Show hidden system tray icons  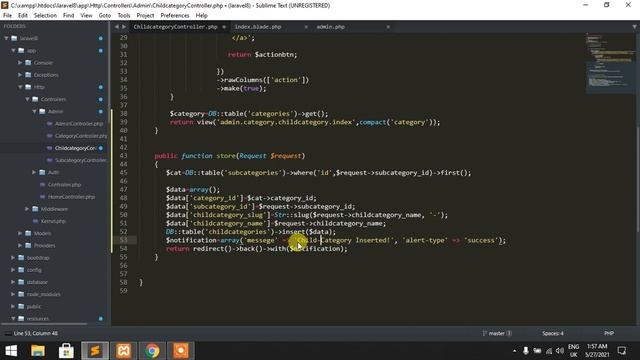click(514, 351)
